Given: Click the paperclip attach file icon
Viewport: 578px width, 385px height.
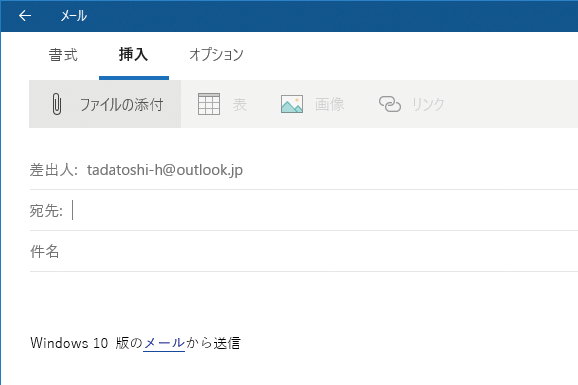Looking at the screenshot, I should point(56,104).
